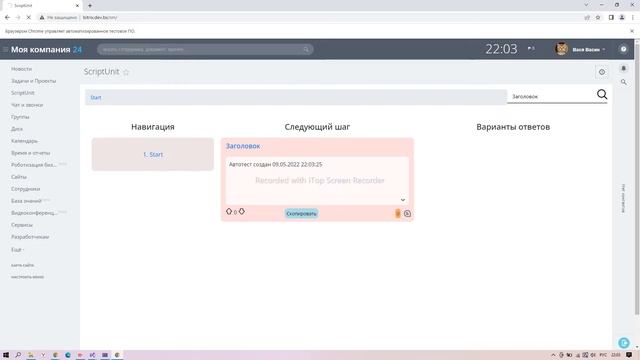Upvote the Заголовок step card
The height and width of the screenshot is (360, 640).
point(229,211)
